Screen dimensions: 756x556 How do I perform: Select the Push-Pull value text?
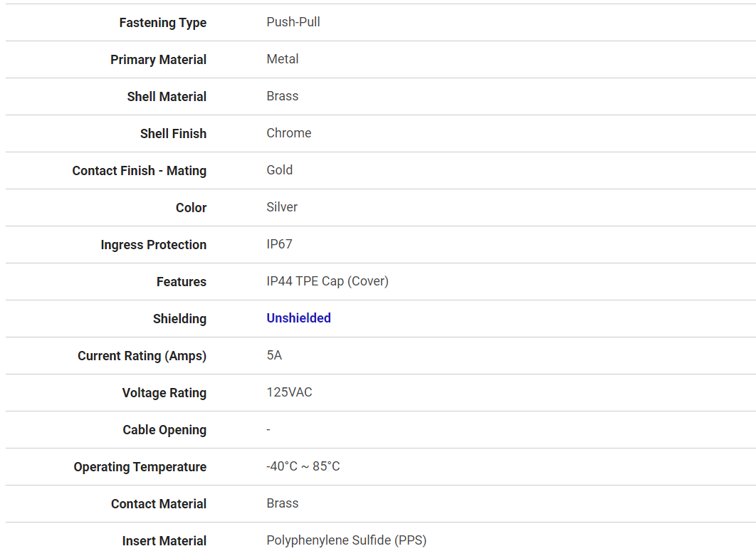(x=293, y=22)
